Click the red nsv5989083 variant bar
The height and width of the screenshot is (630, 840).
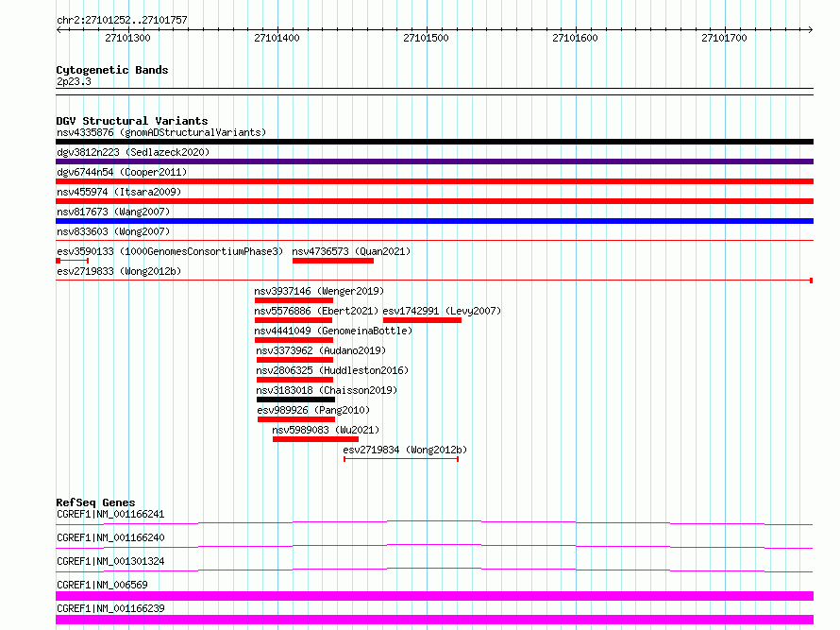(x=315, y=439)
